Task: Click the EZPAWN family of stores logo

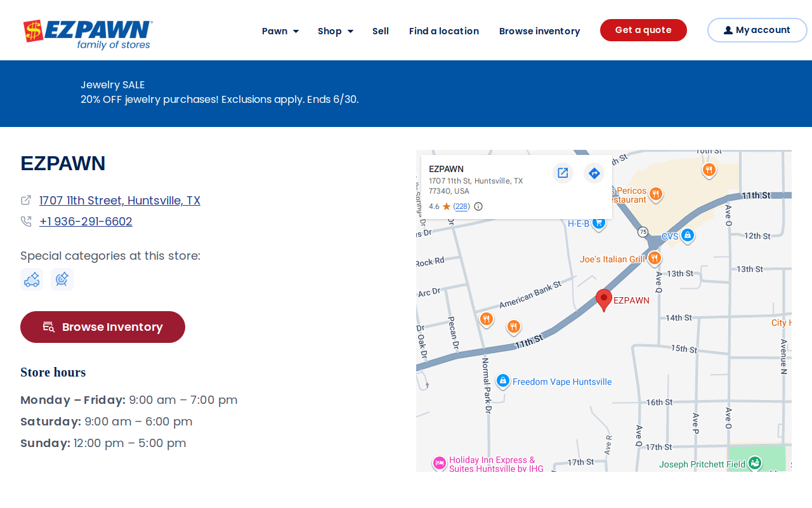Action: 88,34
